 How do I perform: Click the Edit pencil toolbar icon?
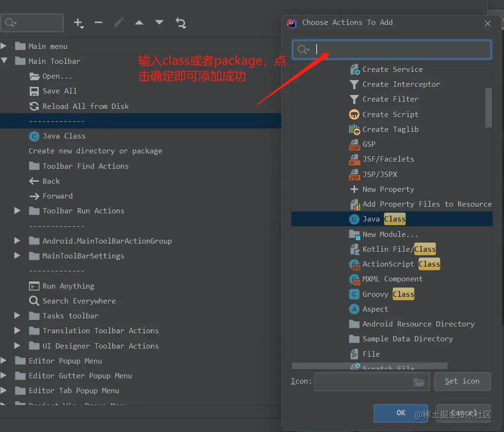click(x=119, y=23)
